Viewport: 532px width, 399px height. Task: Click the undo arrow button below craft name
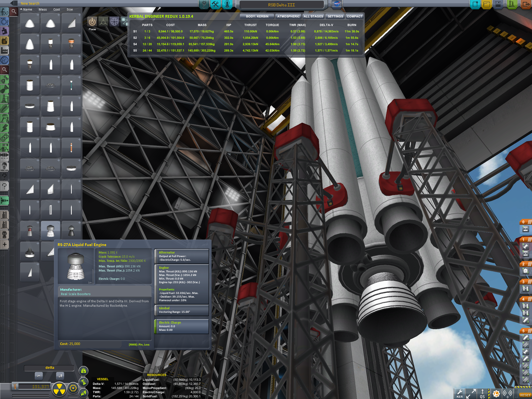click(x=39, y=376)
